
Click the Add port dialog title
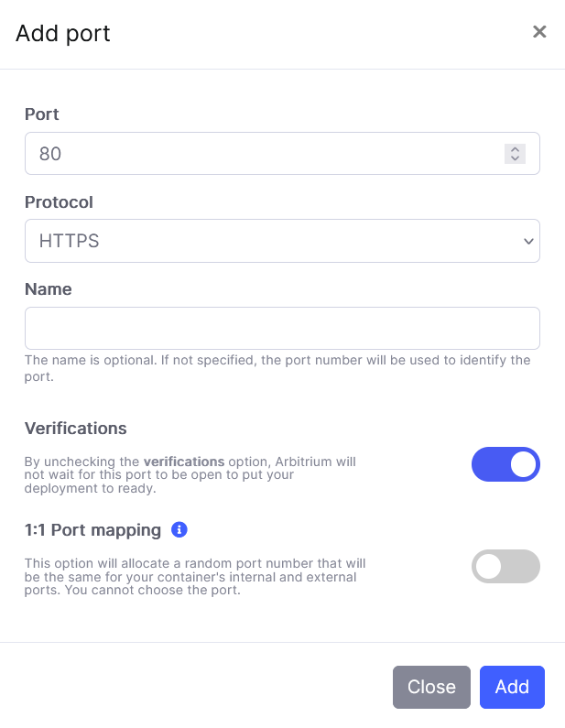pyautogui.click(x=62, y=34)
